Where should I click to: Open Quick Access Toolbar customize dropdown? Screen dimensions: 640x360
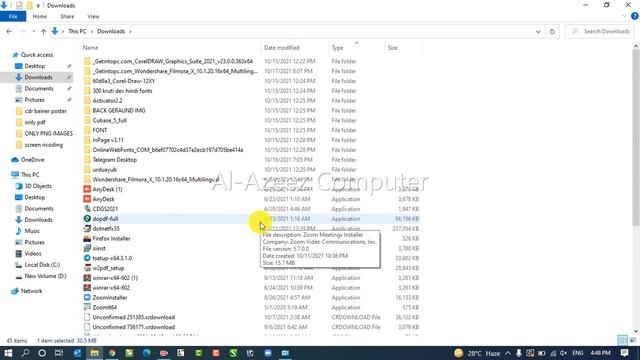click(x=38, y=6)
